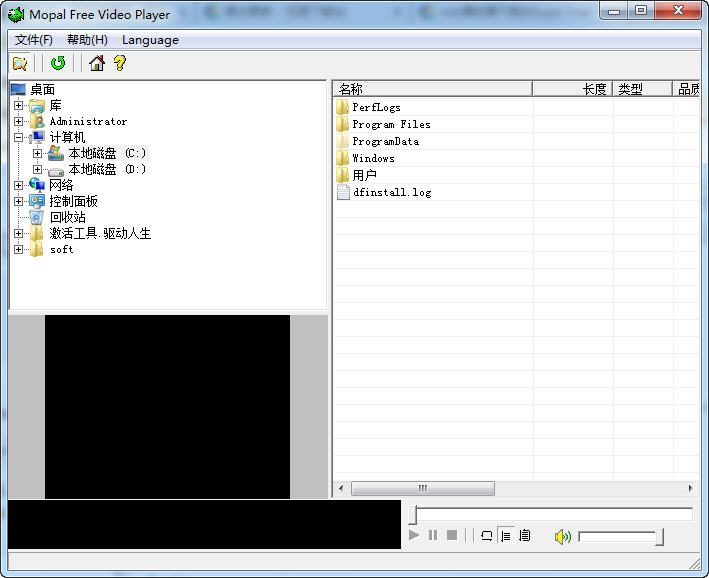Open the 文件(F) menu
709x578 pixels.
pyautogui.click(x=33, y=40)
